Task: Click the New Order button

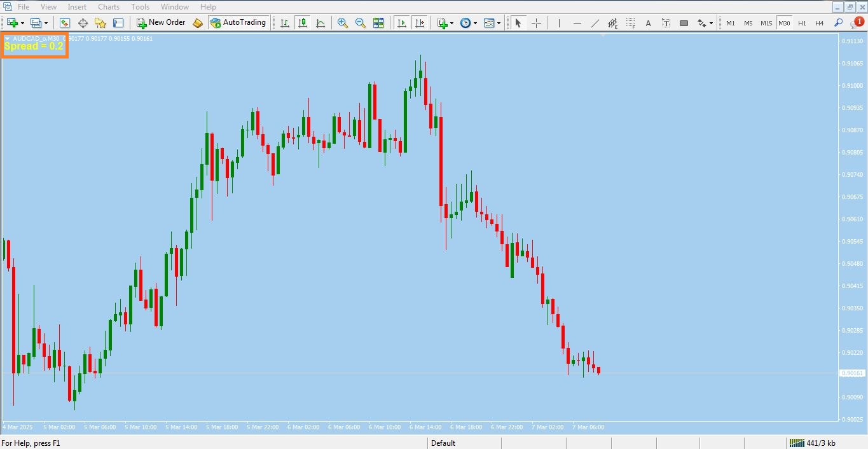Action: (161, 23)
